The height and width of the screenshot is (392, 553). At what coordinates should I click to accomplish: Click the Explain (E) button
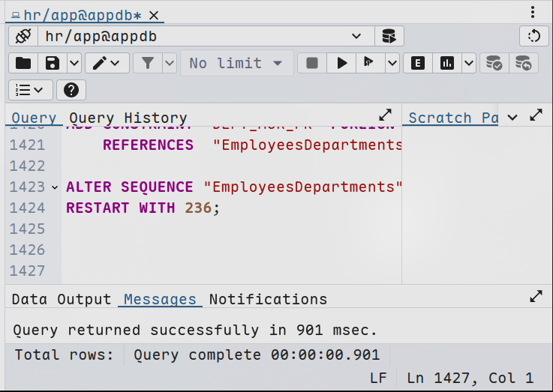point(418,63)
